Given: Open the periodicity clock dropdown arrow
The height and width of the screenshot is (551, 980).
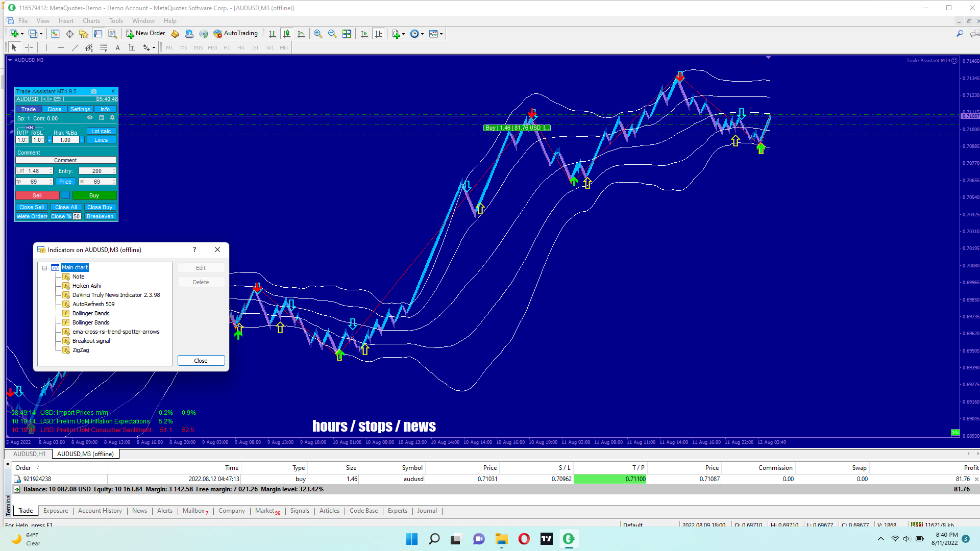Looking at the screenshot, I should point(422,34).
